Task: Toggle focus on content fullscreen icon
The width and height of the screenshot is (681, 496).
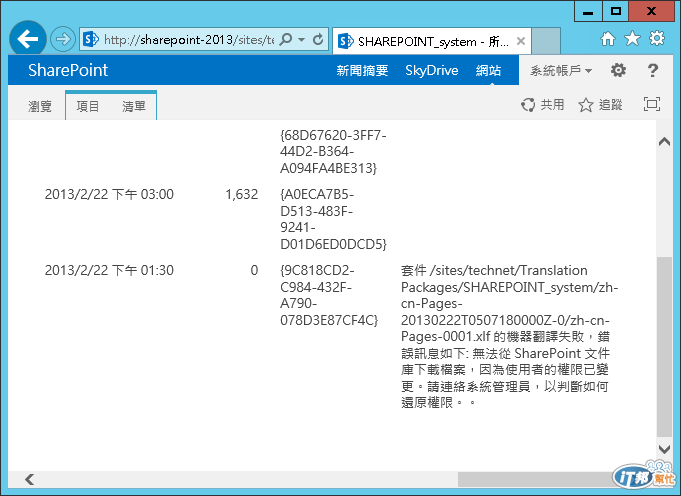Action: coord(651,104)
